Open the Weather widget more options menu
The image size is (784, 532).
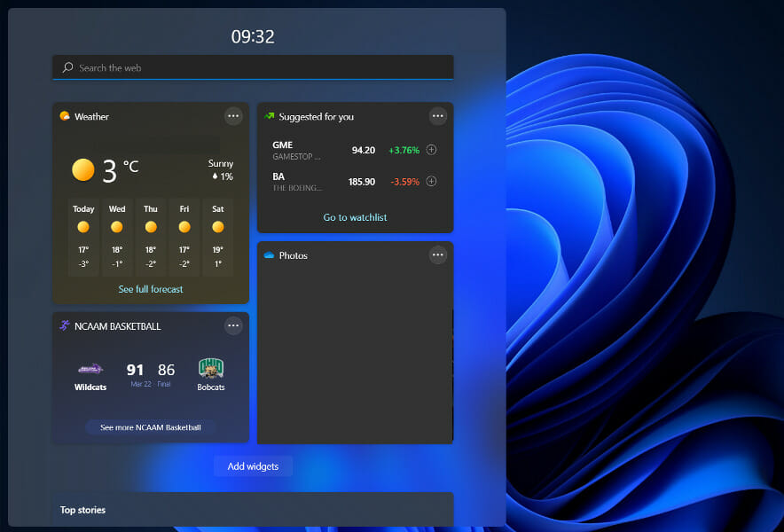[233, 115]
